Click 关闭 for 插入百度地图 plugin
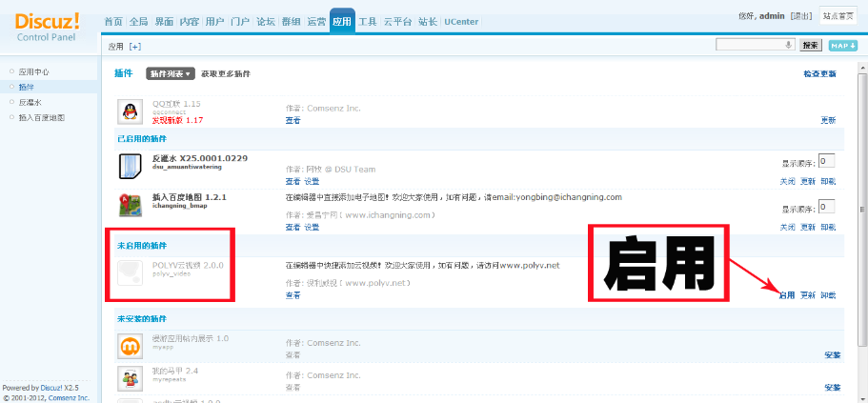Viewport: 868px width, 403px height. (x=788, y=228)
